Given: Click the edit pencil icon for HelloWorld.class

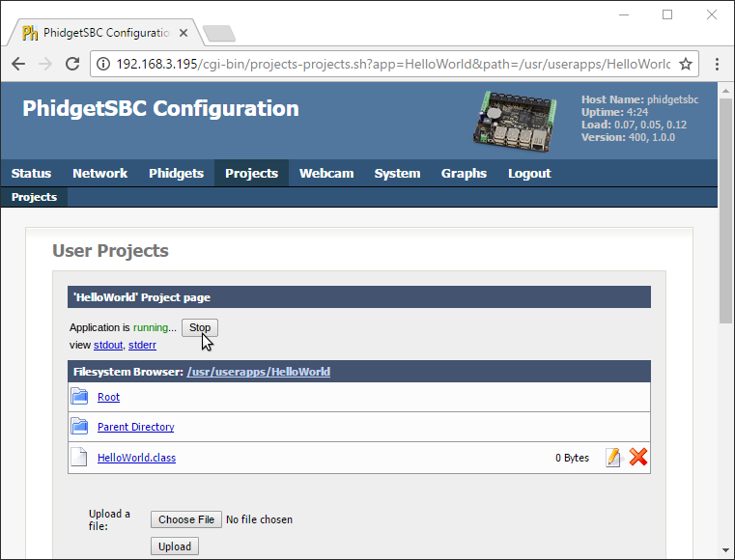Looking at the screenshot, I should pyautogui.click(x=613, y=458).
